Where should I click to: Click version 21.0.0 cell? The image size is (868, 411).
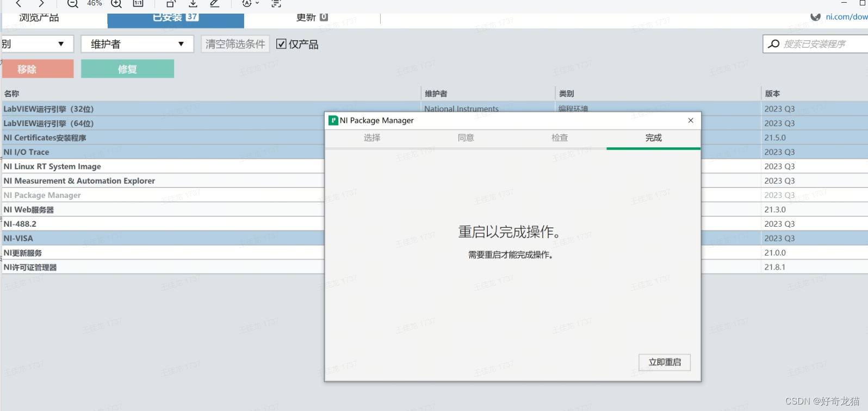(x=775, y=253)
